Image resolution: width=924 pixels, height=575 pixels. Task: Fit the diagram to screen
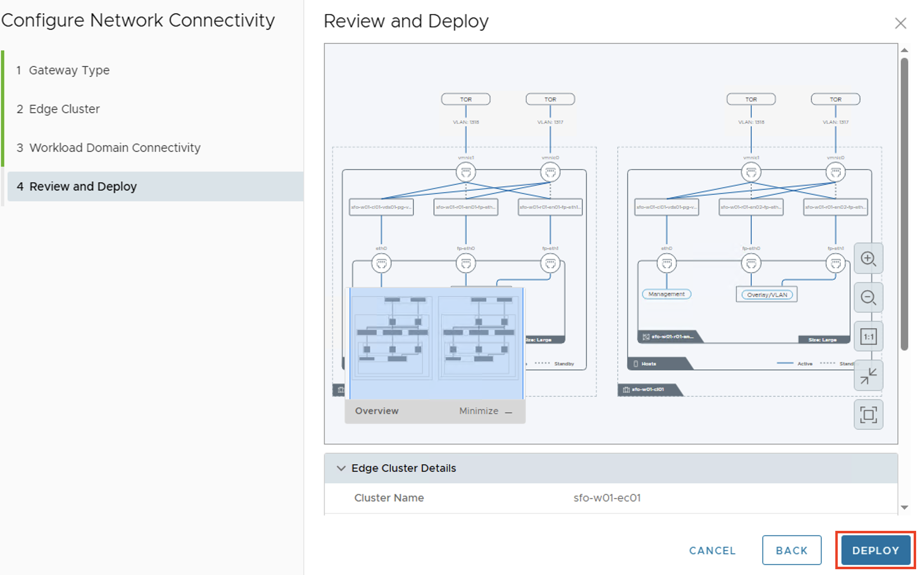pyautogui.click(x=869, y=415)
